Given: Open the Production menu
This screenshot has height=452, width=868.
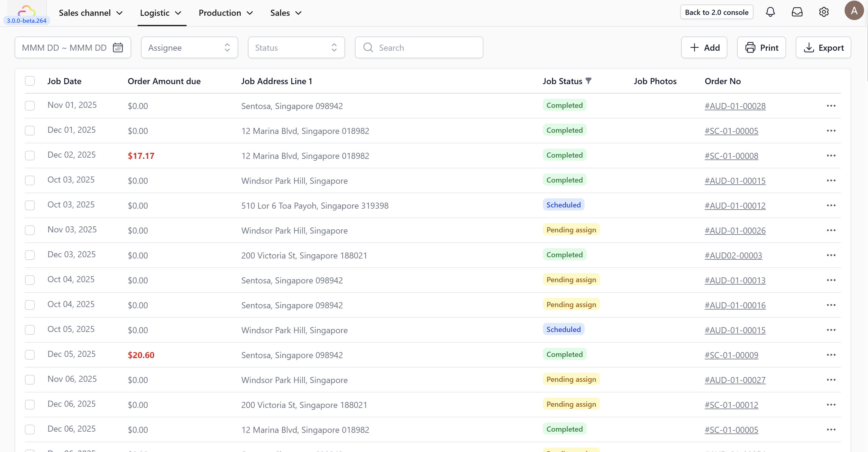Looking at the screenshot, I should click(x=225, y=13).
